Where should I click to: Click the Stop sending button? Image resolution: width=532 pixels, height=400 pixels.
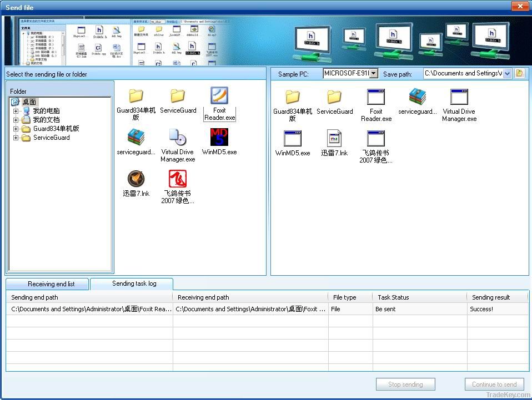coord(405,384)
